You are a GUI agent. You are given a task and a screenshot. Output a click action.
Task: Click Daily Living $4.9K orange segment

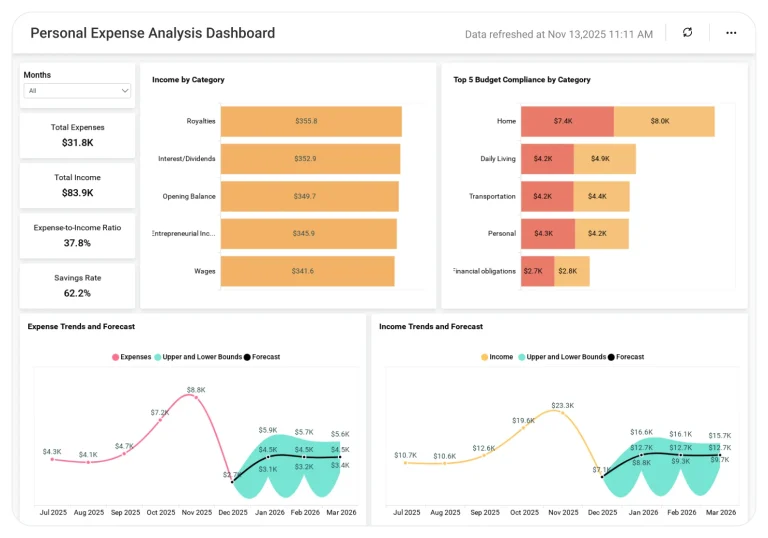(605, 159)
